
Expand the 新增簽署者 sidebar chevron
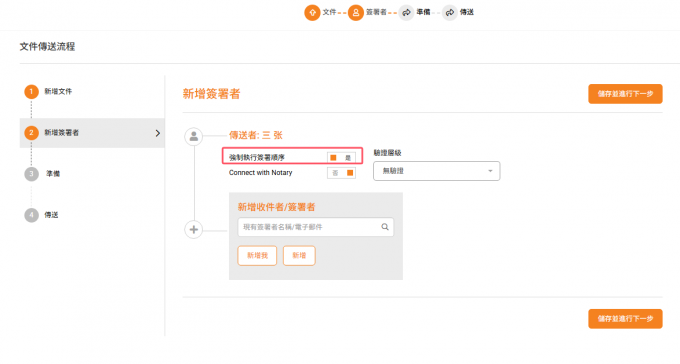point(158,133)
